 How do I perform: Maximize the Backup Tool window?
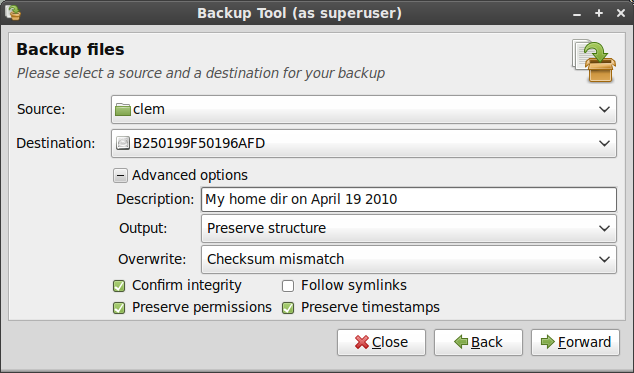pyautogui.click(x=599, y=13)
